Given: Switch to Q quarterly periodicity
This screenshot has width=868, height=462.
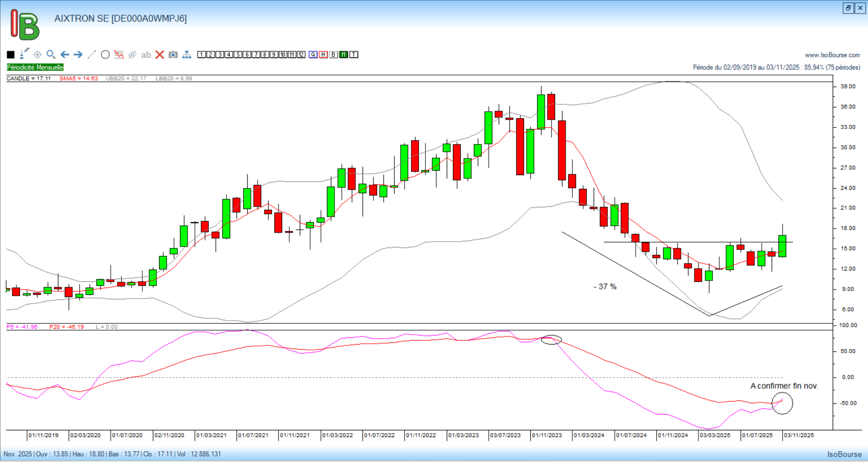Looking at the screenshot, I should tap(313, 55).
